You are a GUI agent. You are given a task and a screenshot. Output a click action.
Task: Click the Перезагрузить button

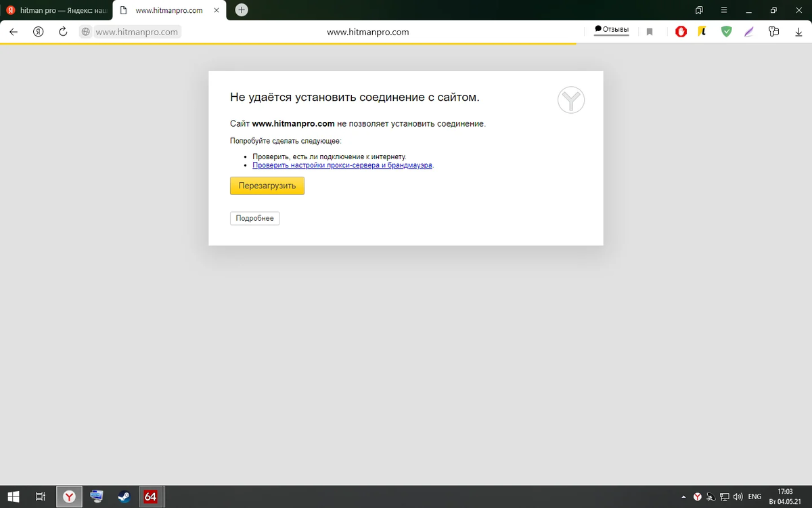point(267,186)
